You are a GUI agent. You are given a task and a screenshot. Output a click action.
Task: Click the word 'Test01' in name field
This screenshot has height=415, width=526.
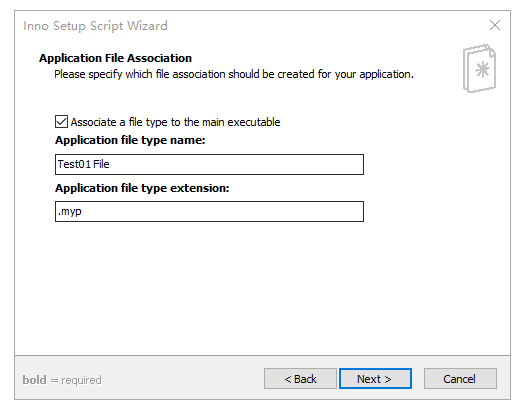[74, 164]
